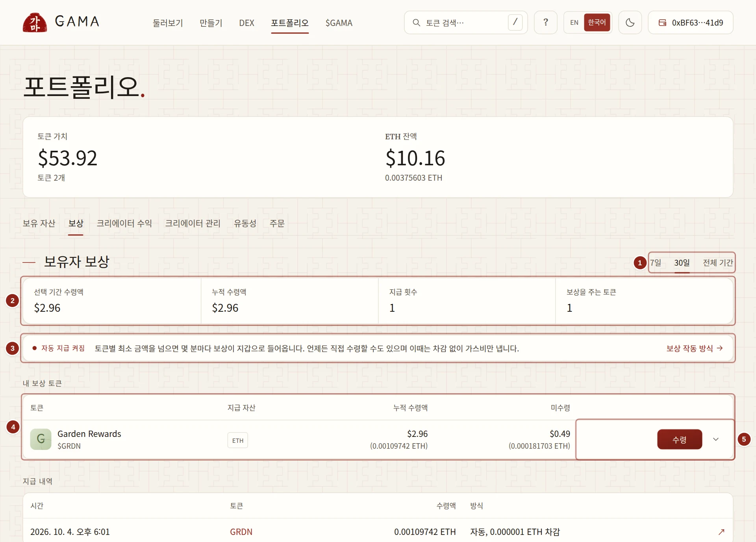Click the 수령 claim button
This screenshot has width=756, height=542.
680,439
